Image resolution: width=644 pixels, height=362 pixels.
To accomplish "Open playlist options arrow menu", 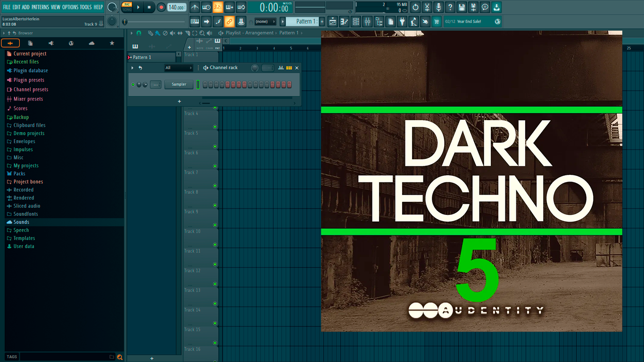I will pyautogui.click(x=132, y=33).
